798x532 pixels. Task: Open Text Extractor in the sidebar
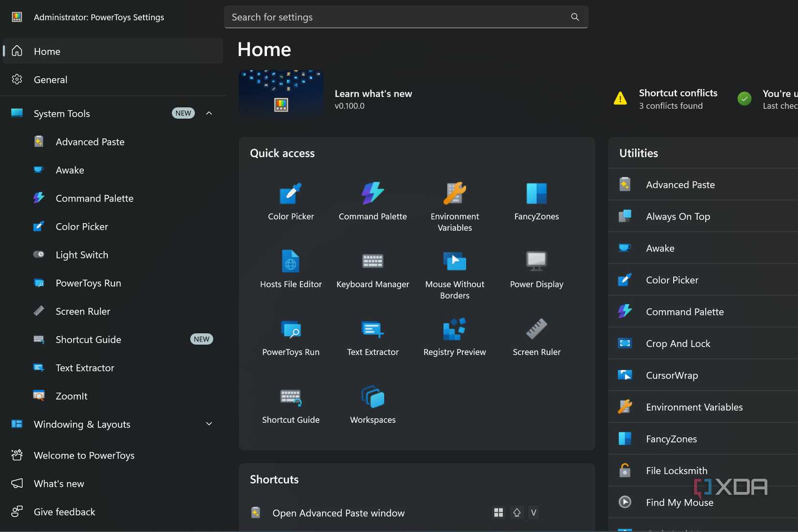tap(113, 368)
